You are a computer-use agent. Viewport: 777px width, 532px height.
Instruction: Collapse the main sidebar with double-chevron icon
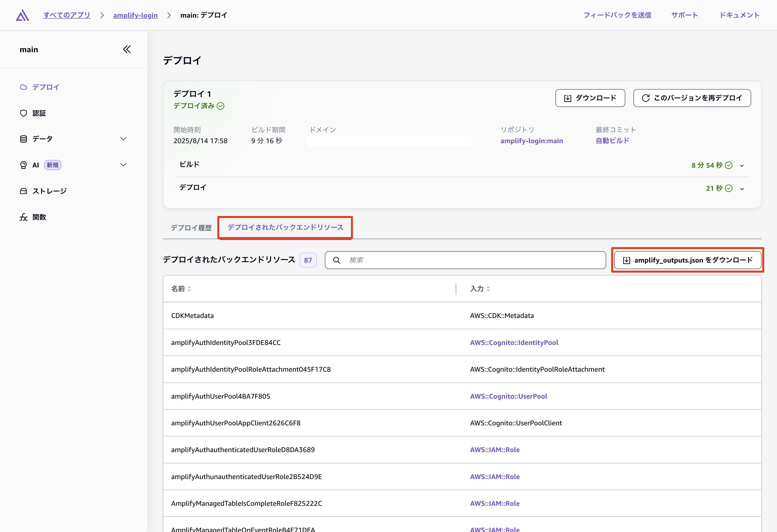pyautogui.click(x=127, y=50)
